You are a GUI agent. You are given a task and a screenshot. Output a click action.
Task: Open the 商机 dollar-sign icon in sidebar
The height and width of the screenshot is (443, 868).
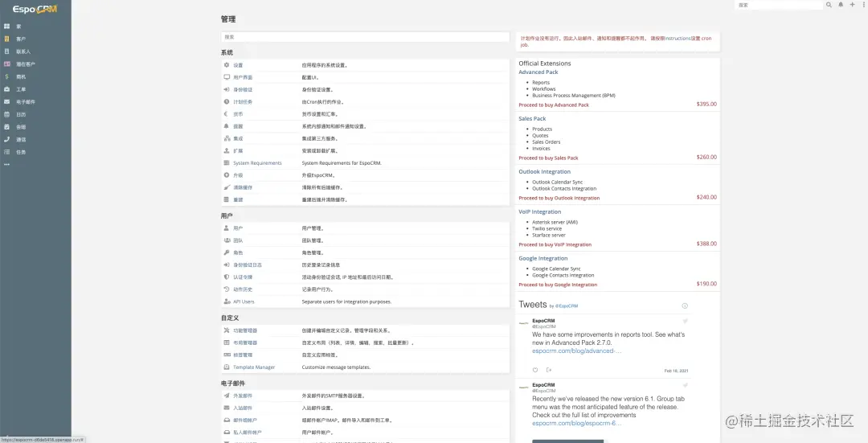tap(6, 76)
